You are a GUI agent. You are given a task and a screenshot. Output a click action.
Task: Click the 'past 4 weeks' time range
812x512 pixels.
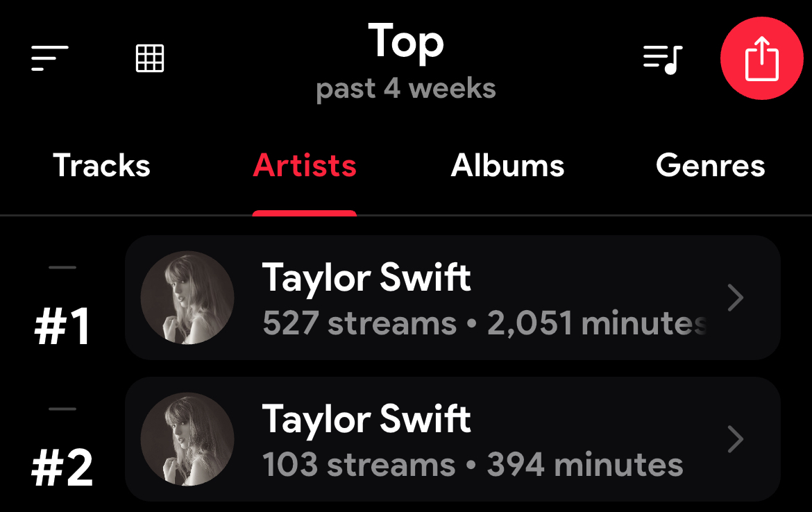pyautogui.click(x=406, y=89)
